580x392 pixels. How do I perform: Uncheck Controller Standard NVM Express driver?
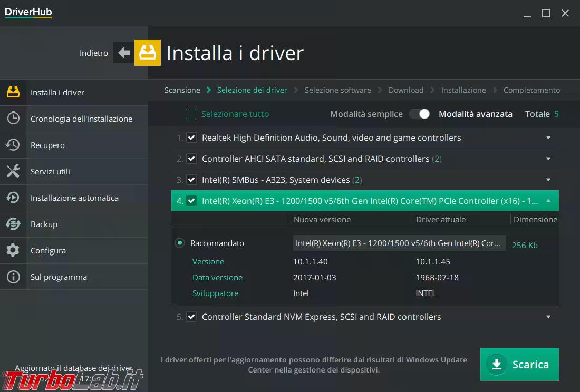coord(191,317)
